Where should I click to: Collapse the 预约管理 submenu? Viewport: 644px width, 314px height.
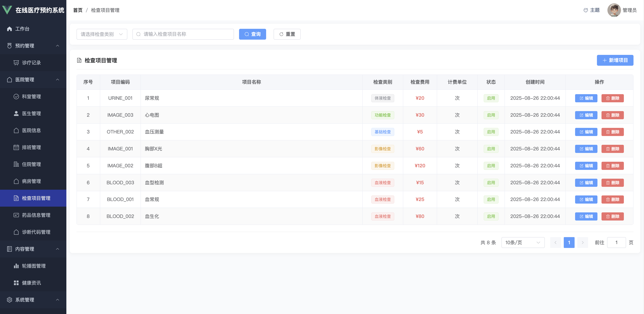[x=58, y=46]
